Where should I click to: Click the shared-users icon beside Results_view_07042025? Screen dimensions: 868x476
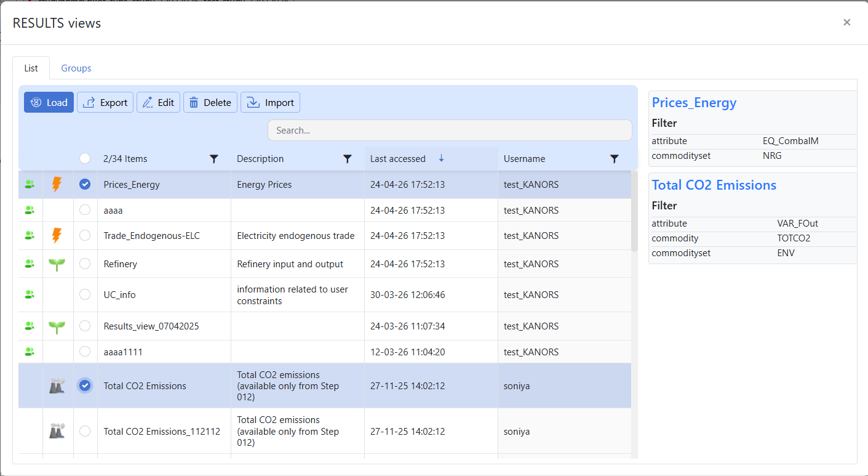[30, 326]
